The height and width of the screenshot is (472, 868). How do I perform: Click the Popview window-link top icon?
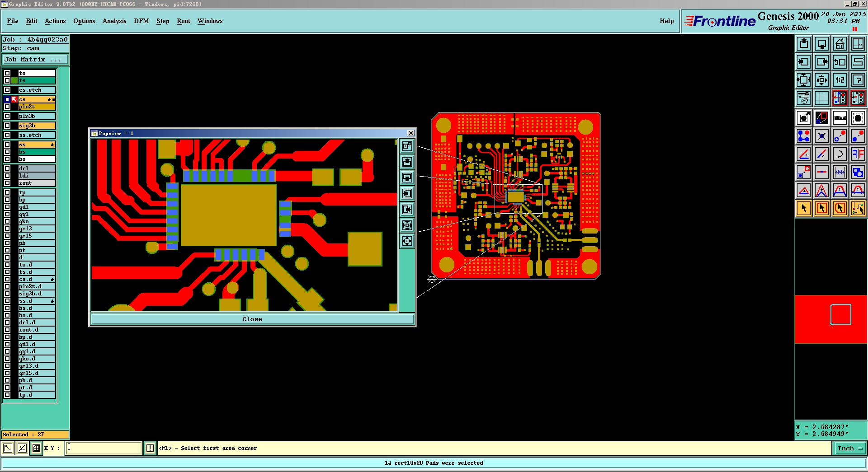tap(407, 146)
